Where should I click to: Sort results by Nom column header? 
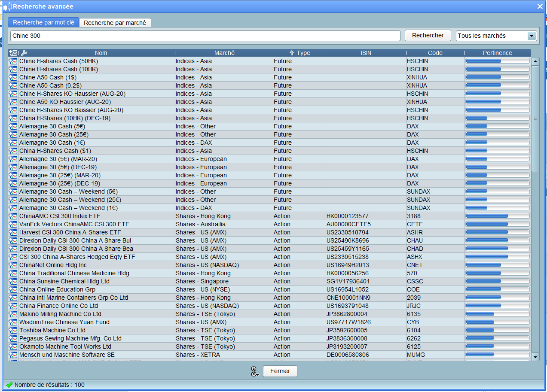[x=101, y=53]
